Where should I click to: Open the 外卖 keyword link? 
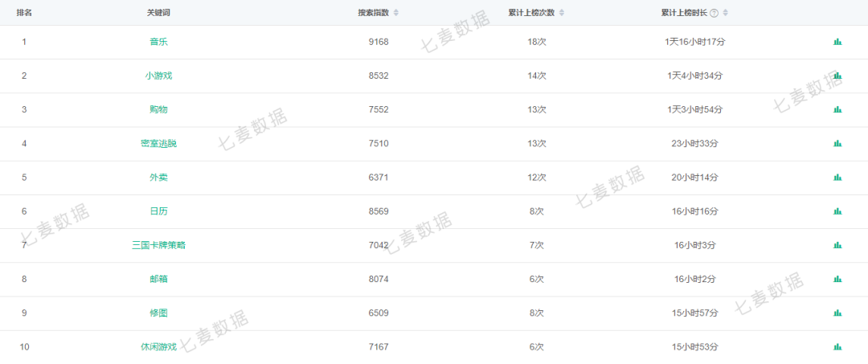point(159,178)
